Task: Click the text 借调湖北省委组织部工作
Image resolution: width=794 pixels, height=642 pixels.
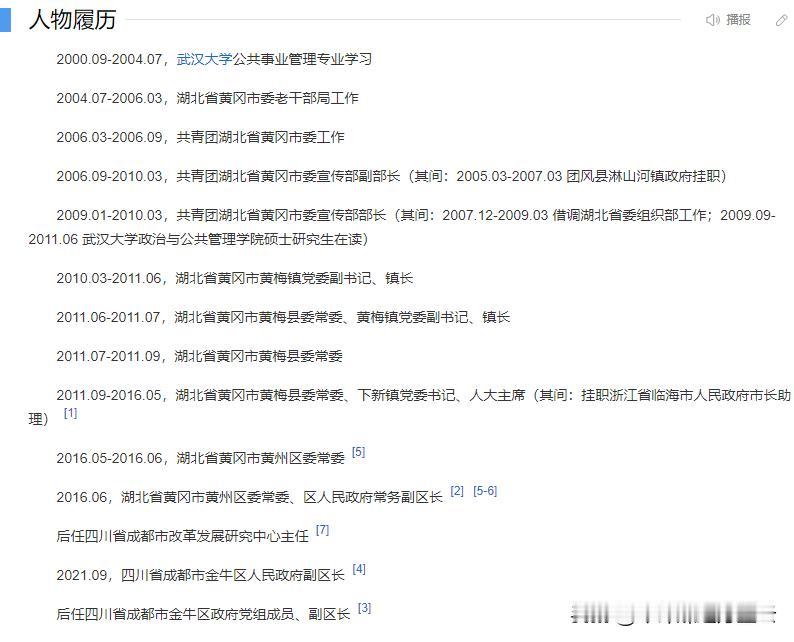Action: (629, 215)
